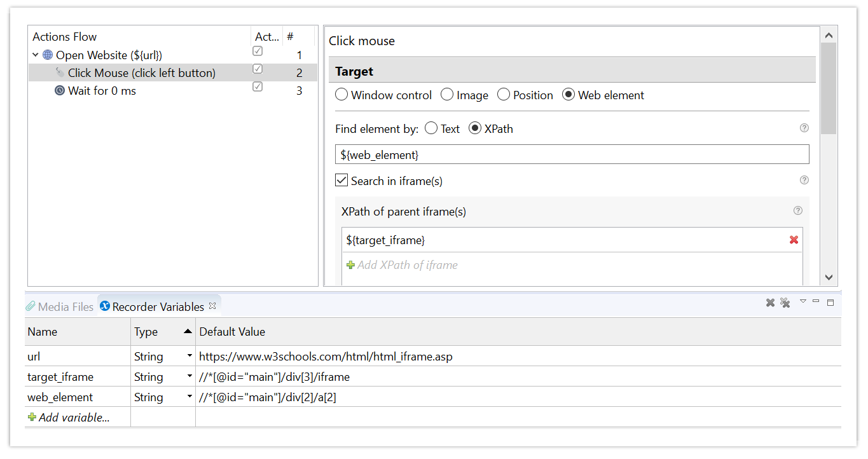868x459 pixels.
Task: Click the globe icon of Open Website action
Action: (x=48, y=55)
